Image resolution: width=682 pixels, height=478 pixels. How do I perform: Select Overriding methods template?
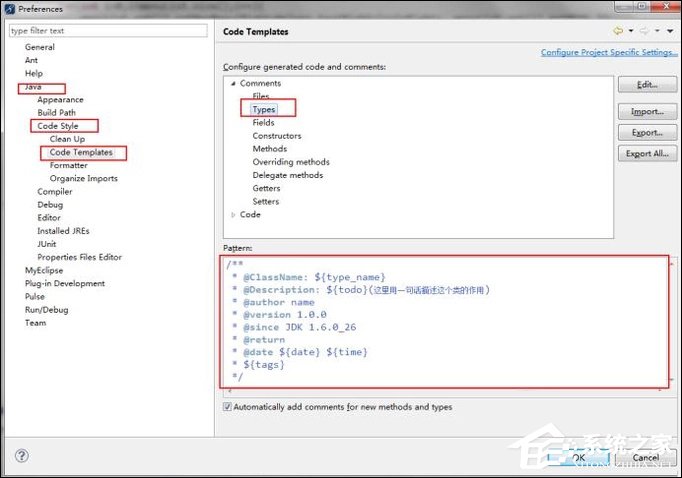(x=291, y=162)
